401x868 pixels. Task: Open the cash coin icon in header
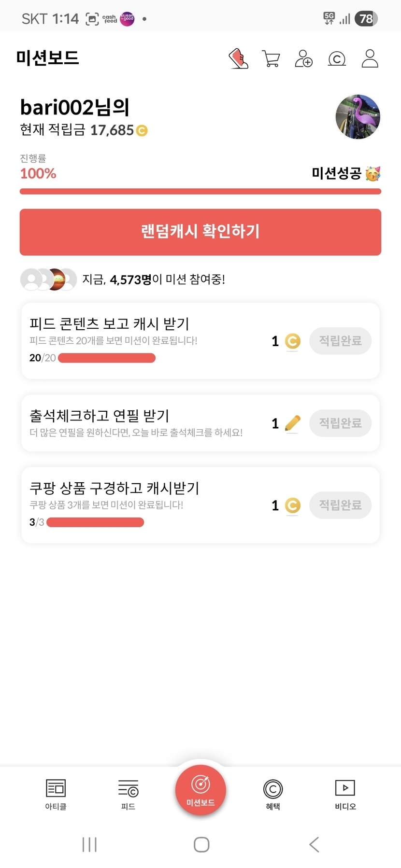coord(337,59)
